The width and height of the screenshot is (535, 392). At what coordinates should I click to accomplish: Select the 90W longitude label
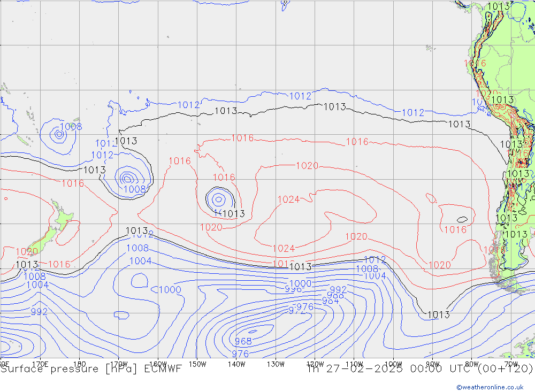pos(433,364)
